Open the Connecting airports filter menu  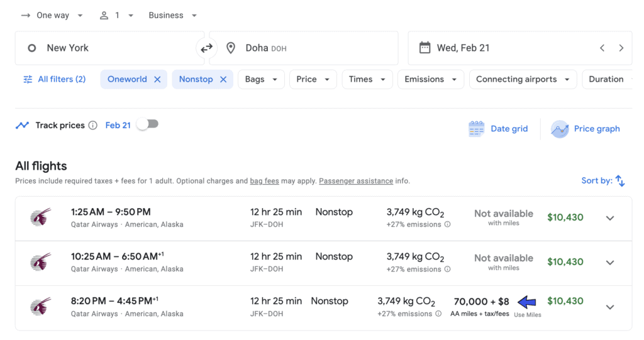tap(523, 79)
